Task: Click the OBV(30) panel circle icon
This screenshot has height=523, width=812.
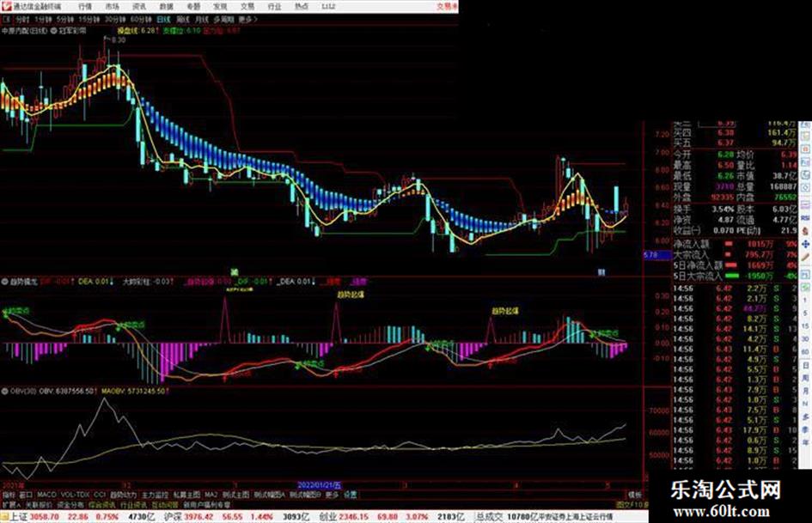Action: 4,391
